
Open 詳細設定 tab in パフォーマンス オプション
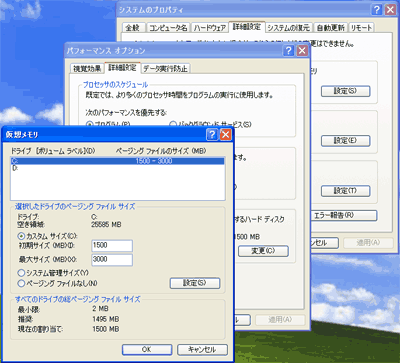tap(122, 67)
